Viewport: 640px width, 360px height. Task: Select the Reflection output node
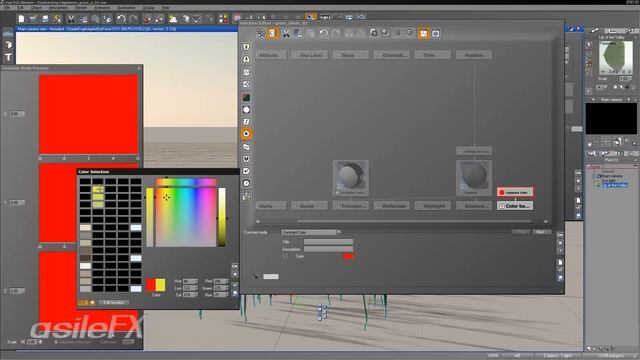pyautogui.click(x=392, y=206)
